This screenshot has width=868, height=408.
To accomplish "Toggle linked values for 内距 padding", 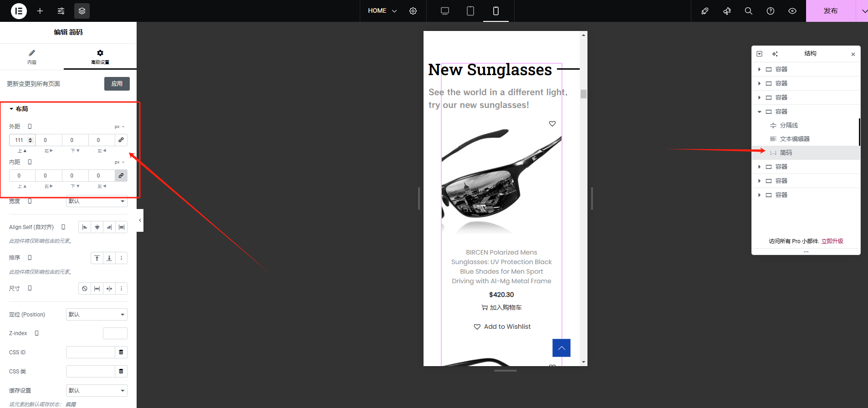I will point(121,175).
